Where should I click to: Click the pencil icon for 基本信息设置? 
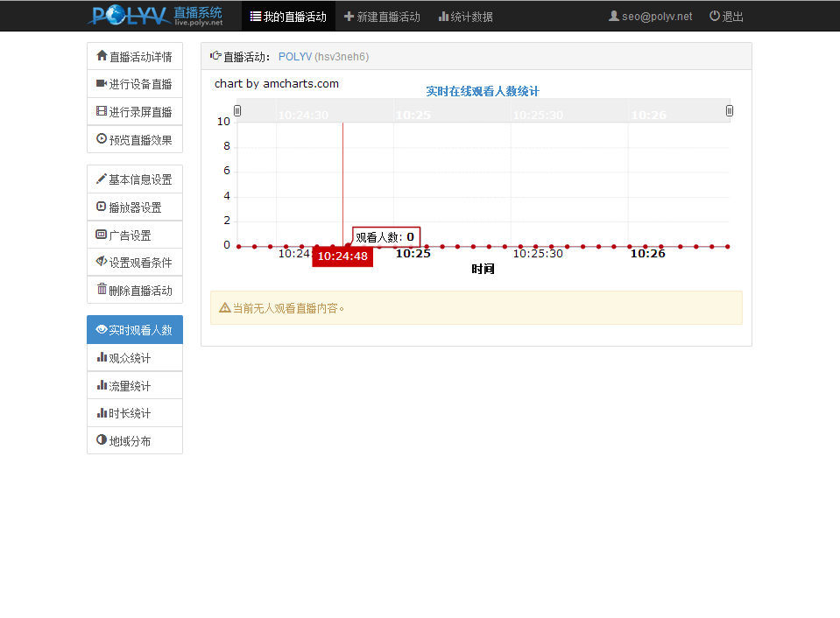102,179
